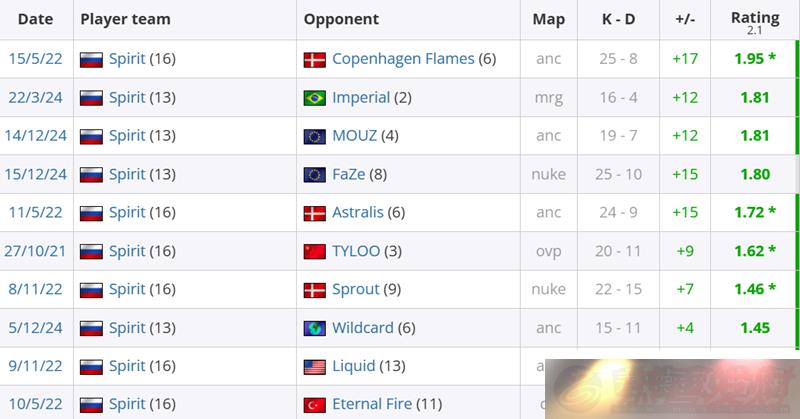Sort table by Rating column header
Screen dimensions: 800x419
(x=755, y=18)
